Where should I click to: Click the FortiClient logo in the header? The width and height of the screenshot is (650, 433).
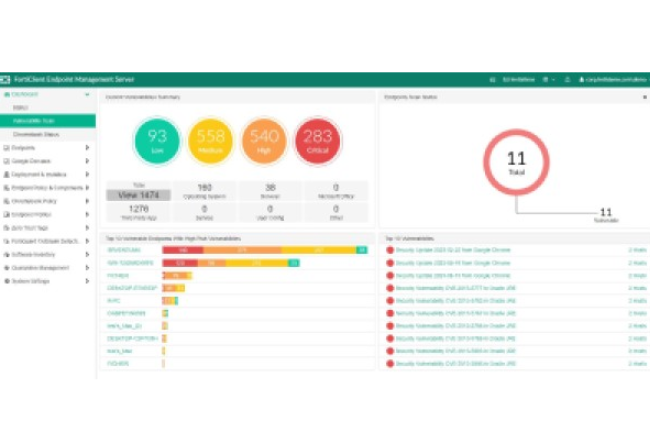pos(7,79)
